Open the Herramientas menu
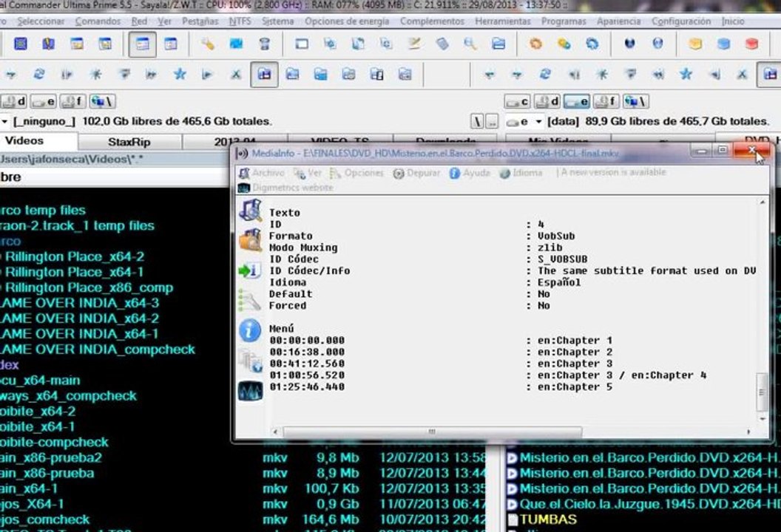The image size is (781, 532). tap(503, 21)
